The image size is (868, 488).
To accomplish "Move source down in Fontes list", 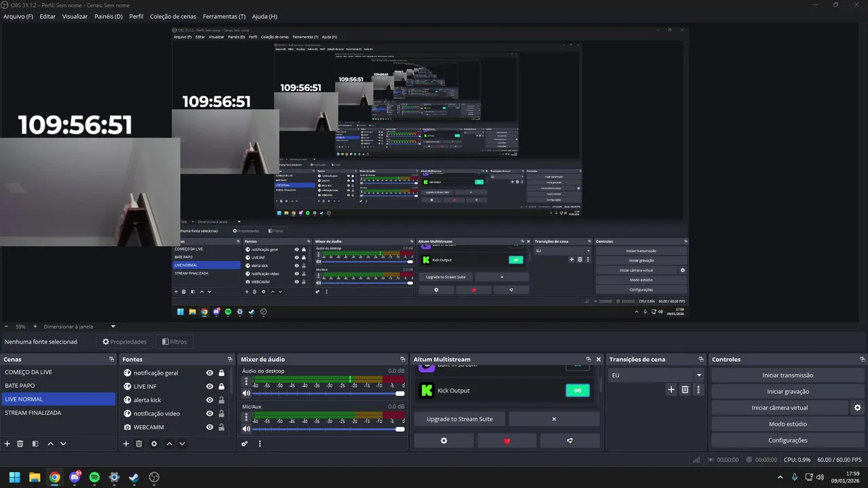I will [182, 444].
